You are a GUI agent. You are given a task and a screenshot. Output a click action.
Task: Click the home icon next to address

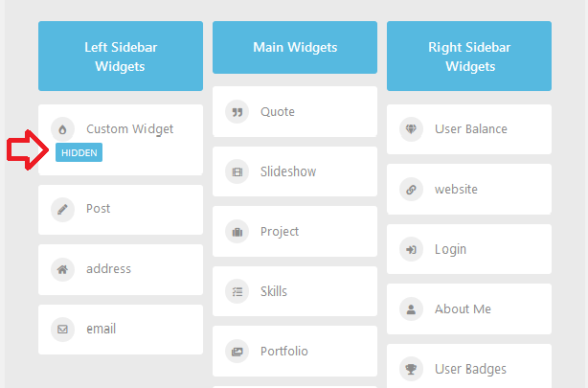(x=62, y=269)
